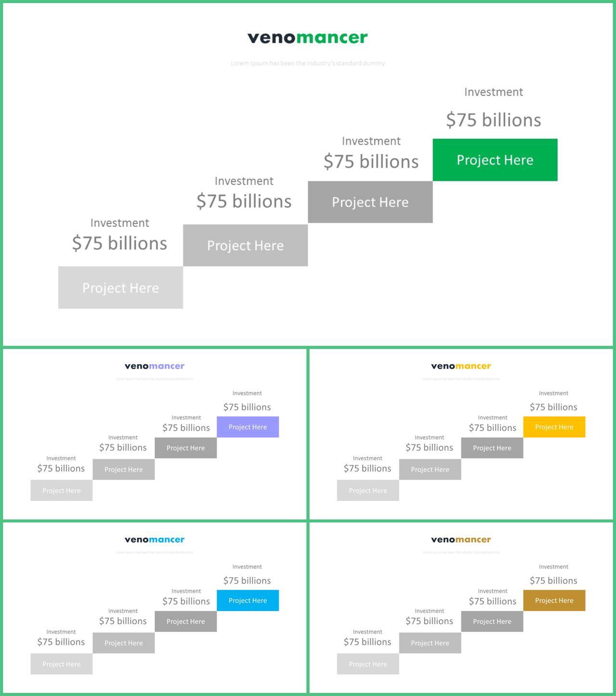Click the green venomancer logo title

coord(308,38)
